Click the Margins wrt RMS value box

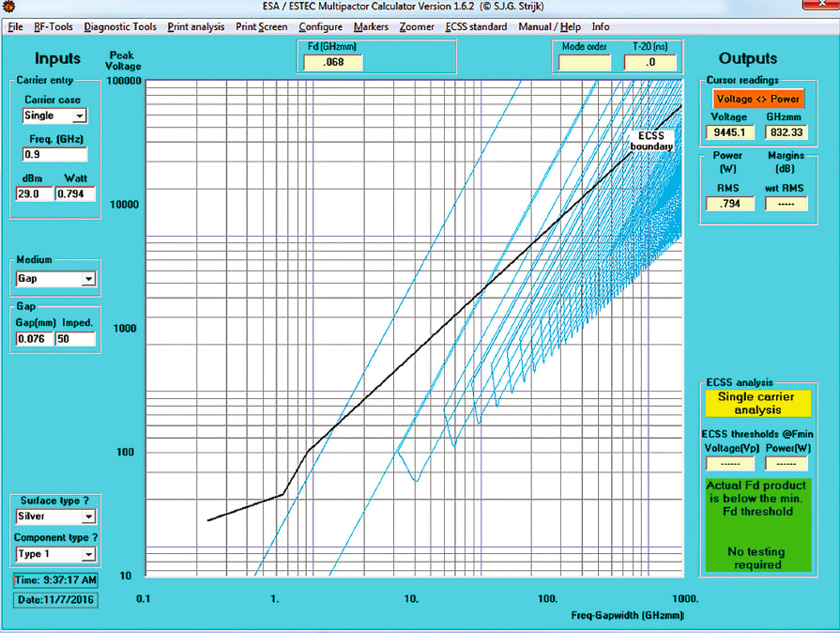[x=786, y=204]
